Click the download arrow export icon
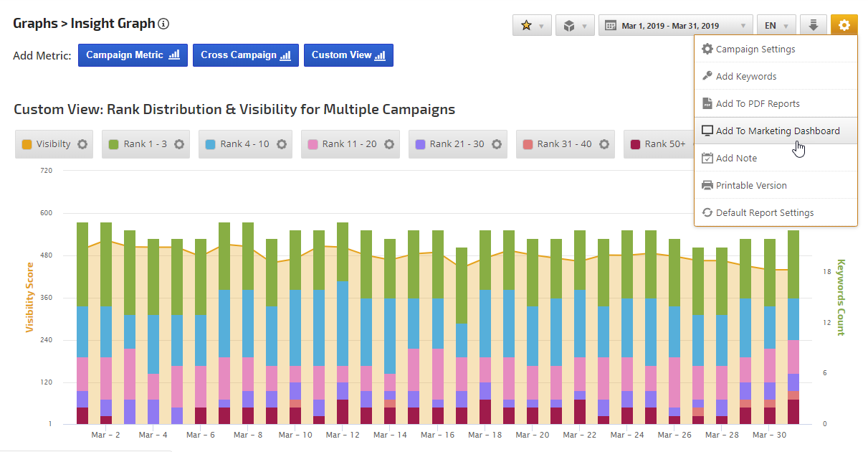868x452 pixels. click(x=813, y=25)
